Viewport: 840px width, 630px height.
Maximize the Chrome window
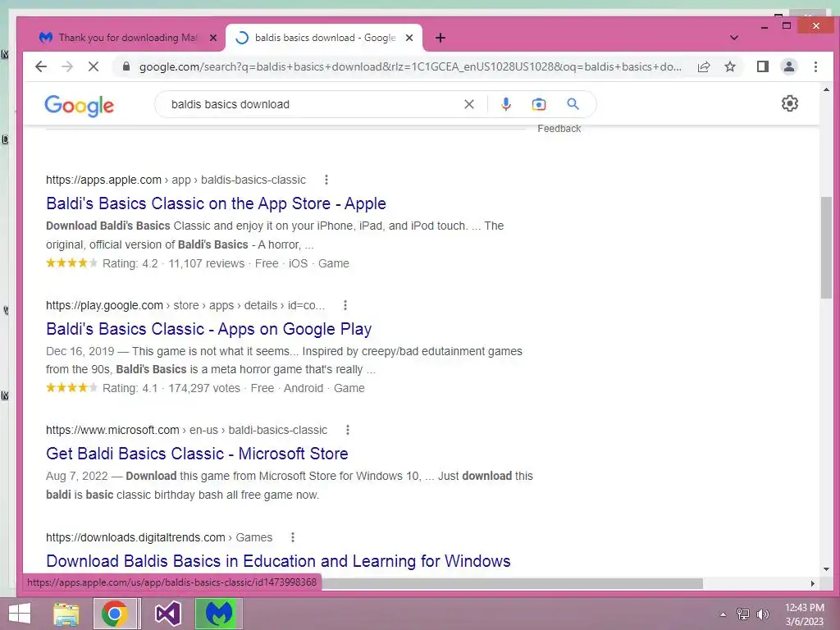coord(787,25)
